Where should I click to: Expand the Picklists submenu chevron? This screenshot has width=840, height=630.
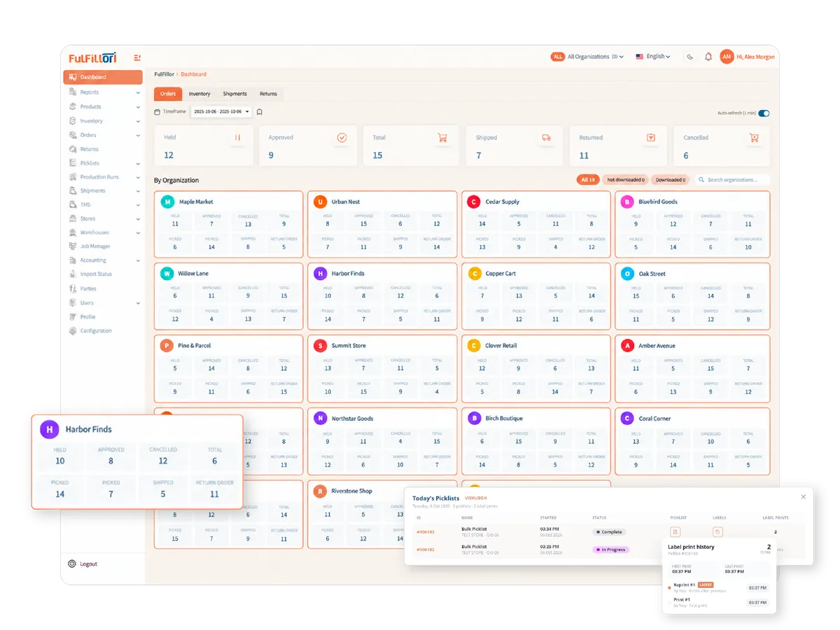pos(138,163)
